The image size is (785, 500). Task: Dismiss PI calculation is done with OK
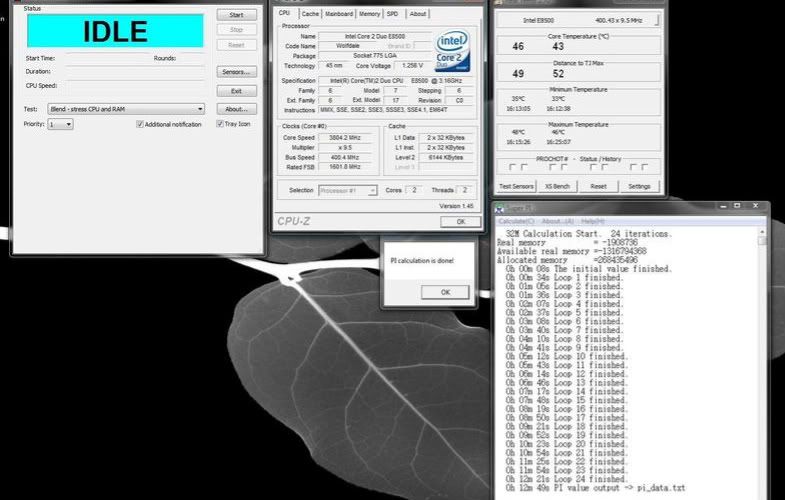[445, 292]
